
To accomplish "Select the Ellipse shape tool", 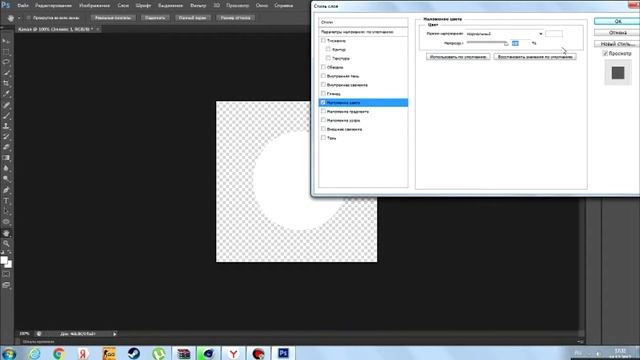I will [x=6, y=222].
